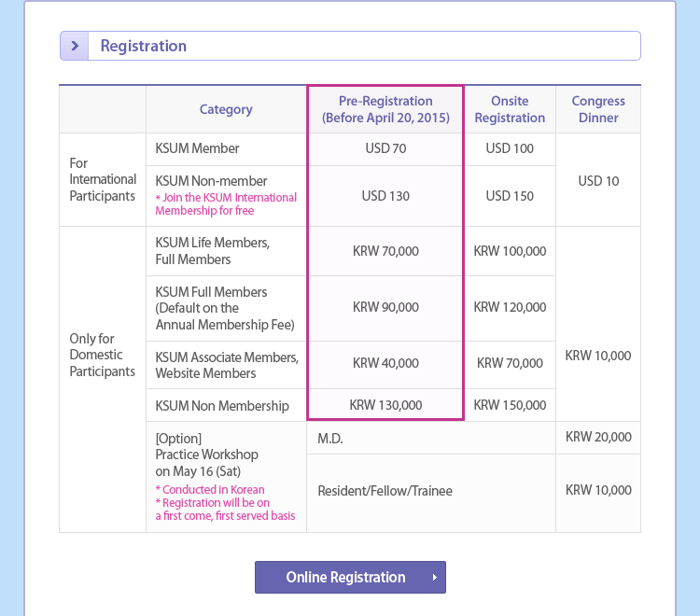Click 'Only for Domestic Participants' group label
This screenshot has height=616, width=700.
[x=103, y=355]
